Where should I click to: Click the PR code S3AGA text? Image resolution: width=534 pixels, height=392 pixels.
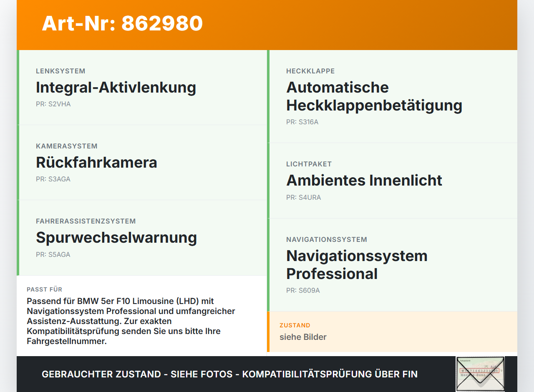pyautogui.click(x=53, y=179)
